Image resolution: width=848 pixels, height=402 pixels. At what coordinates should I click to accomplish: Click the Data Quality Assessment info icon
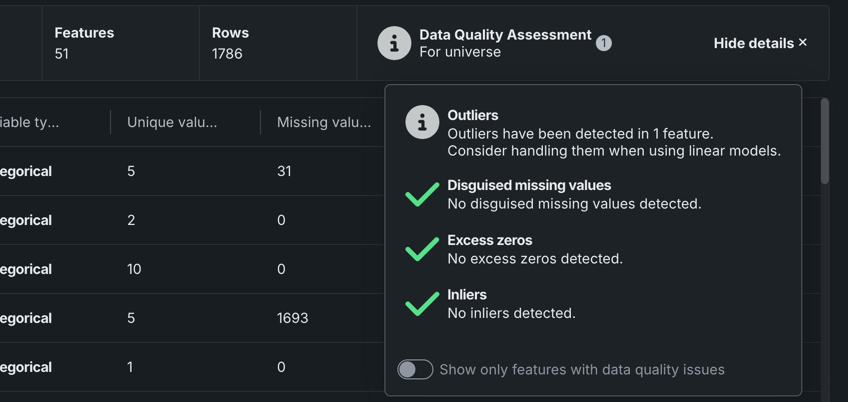pyautogui.click(x=394, y=43)
